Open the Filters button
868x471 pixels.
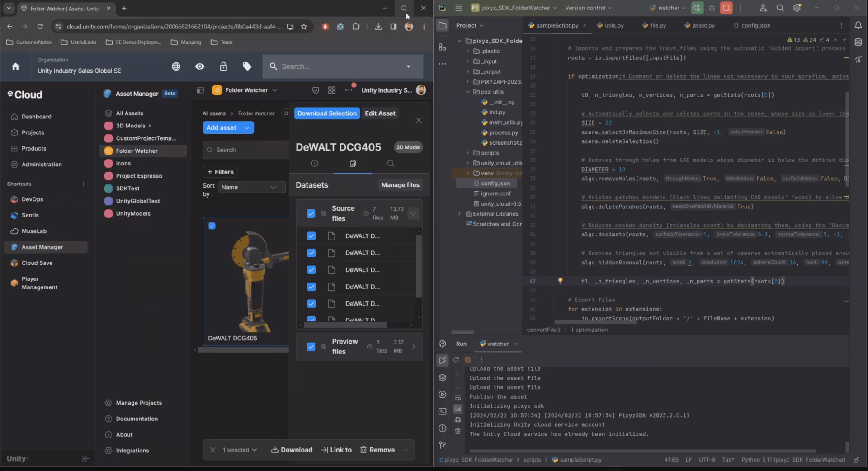220,172
